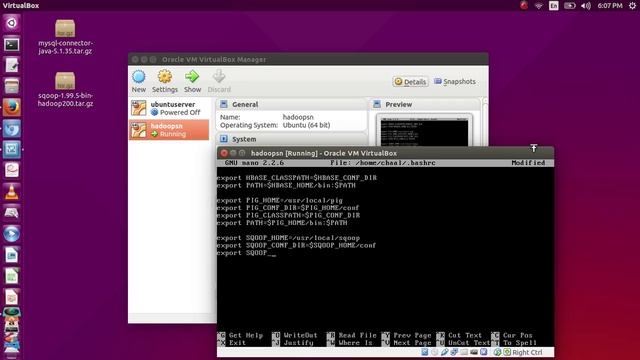
Task: Click the red notification indicator in top bar
Action: (524, 5)
